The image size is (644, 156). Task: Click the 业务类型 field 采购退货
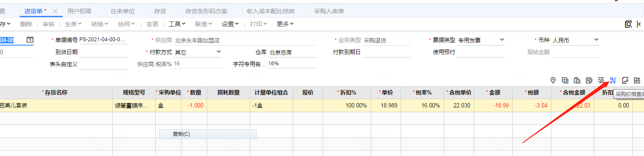(387, 40)
